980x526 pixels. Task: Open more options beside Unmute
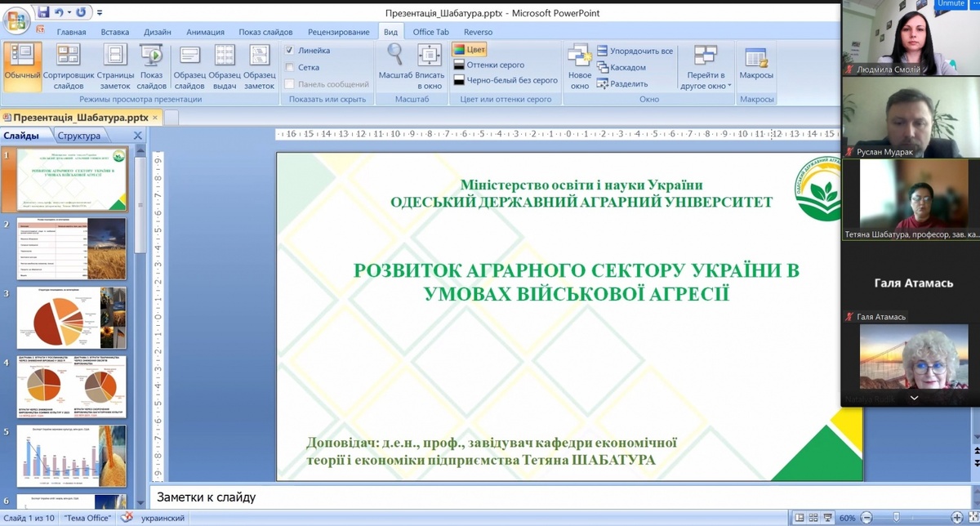click(974, 4)
